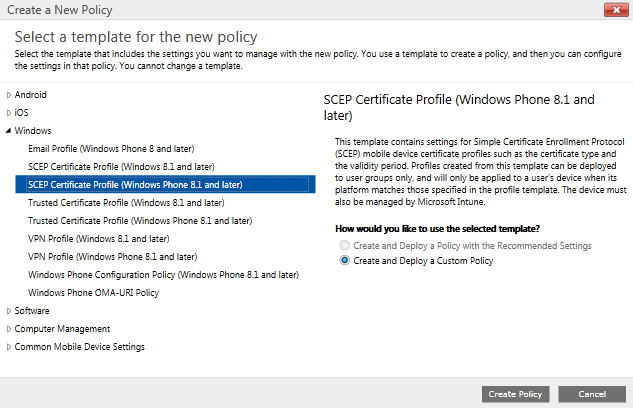The width and height of the screenshot is (633, 408).
Task: Expand Common Mobile Device Settings group
Action: (x=10, y=347)
